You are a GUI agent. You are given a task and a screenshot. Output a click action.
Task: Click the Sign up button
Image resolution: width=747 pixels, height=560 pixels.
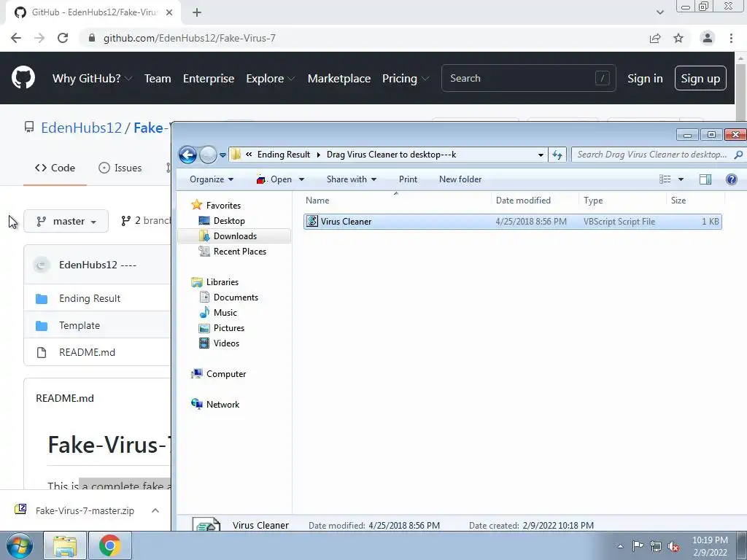pos(700,78)
